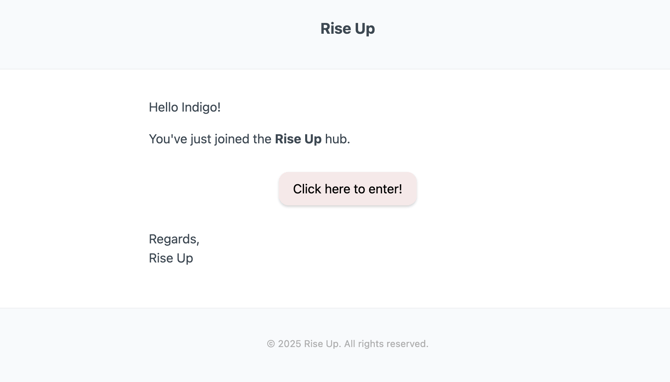Click 'Rise Up.' name in footer copyright
This screenshot has width=670, height=382.
[323, 344]
